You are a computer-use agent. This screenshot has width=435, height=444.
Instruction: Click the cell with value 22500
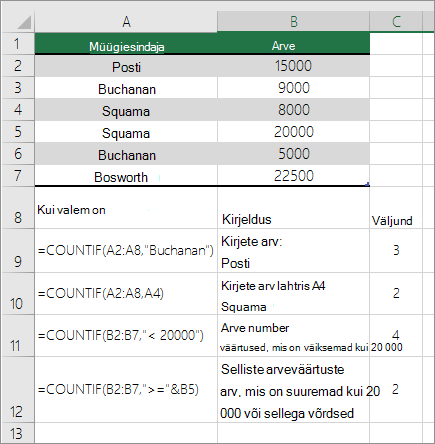(293, 176)
